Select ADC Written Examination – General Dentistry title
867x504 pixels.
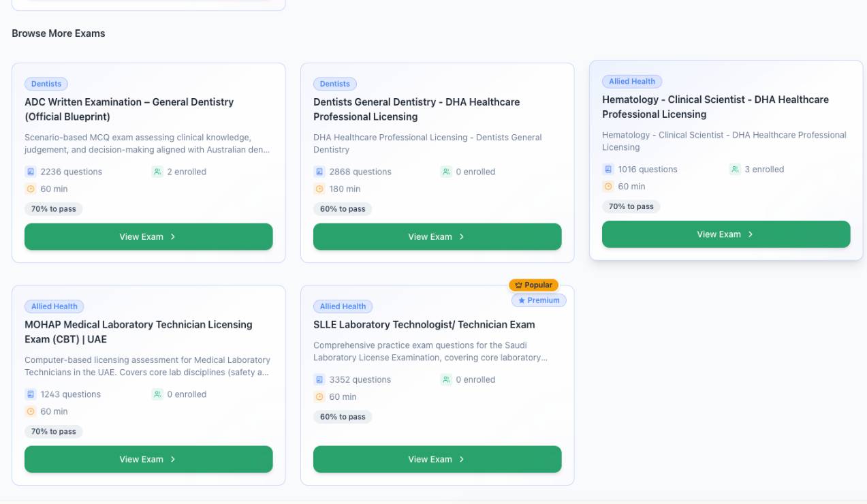tap(129, 109)
